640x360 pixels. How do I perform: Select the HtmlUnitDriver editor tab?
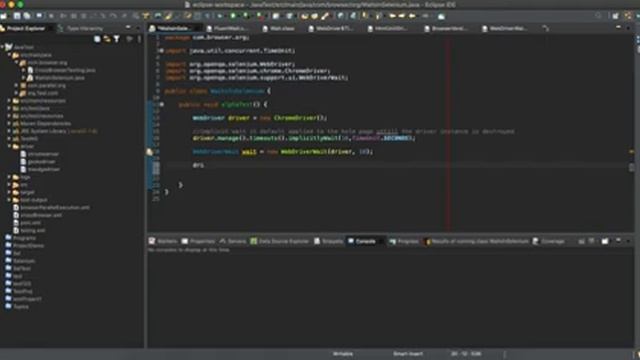point(387,29)
